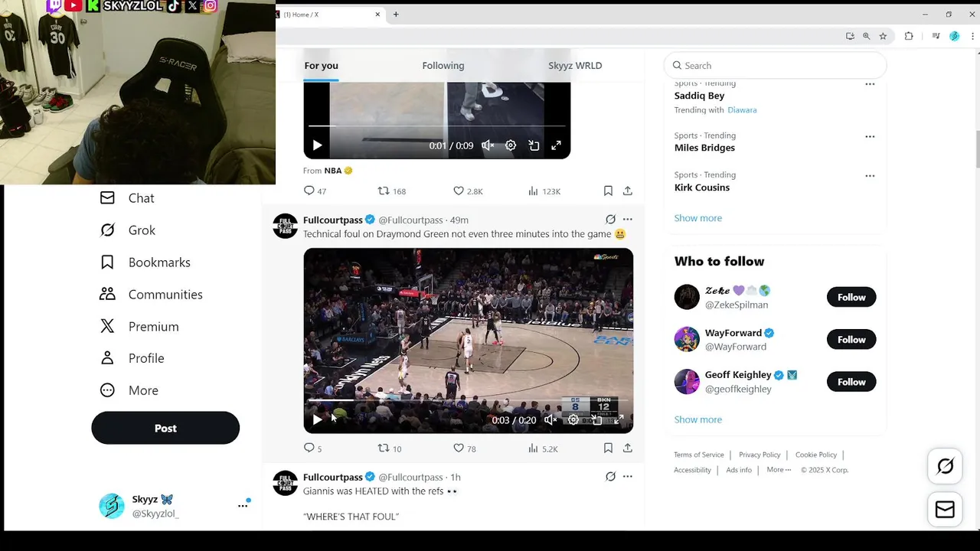The image size is (980, 551).
Task: Open the Skyyz WRLD tab
Action: (575, 66)
